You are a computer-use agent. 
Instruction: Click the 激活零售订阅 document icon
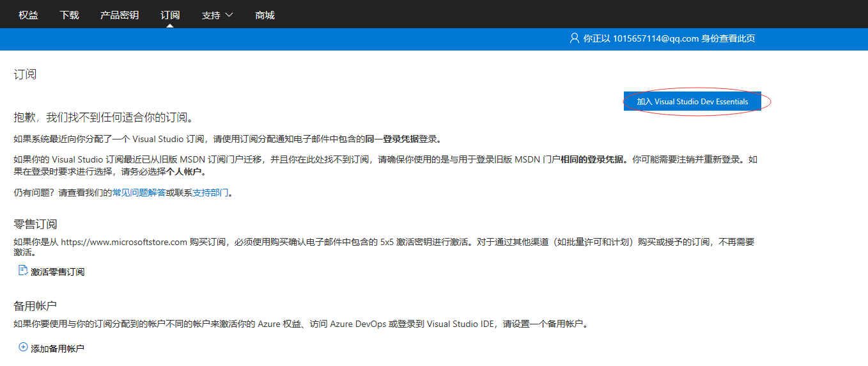(24, 271)
